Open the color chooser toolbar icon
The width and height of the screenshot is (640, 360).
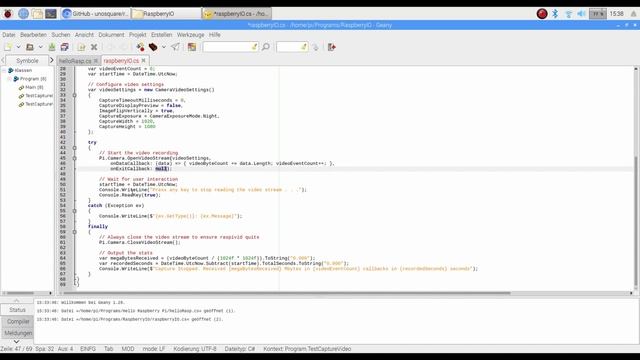tap(192, 47)
